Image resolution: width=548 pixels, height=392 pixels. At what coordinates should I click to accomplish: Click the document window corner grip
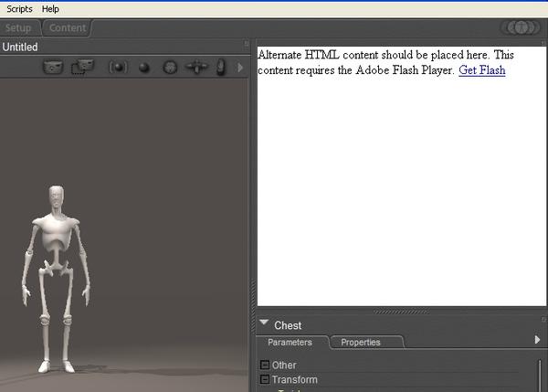(247, 43)
